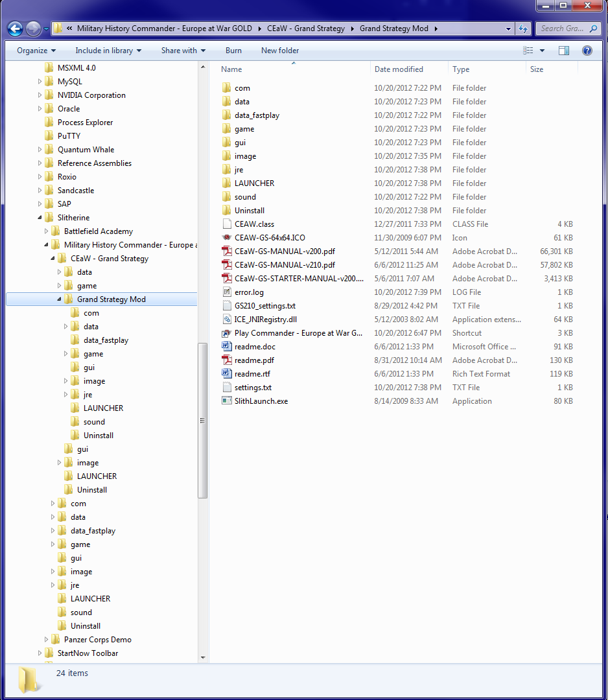Show the preview pane
The width and height of the screenshot is (608, 700).
pyautogui.click(x=564, y=51)
